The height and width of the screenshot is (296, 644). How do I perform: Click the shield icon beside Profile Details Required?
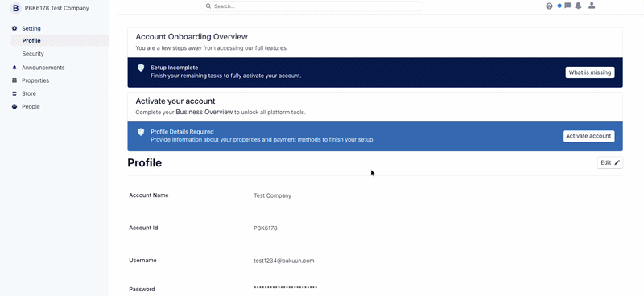141,132
